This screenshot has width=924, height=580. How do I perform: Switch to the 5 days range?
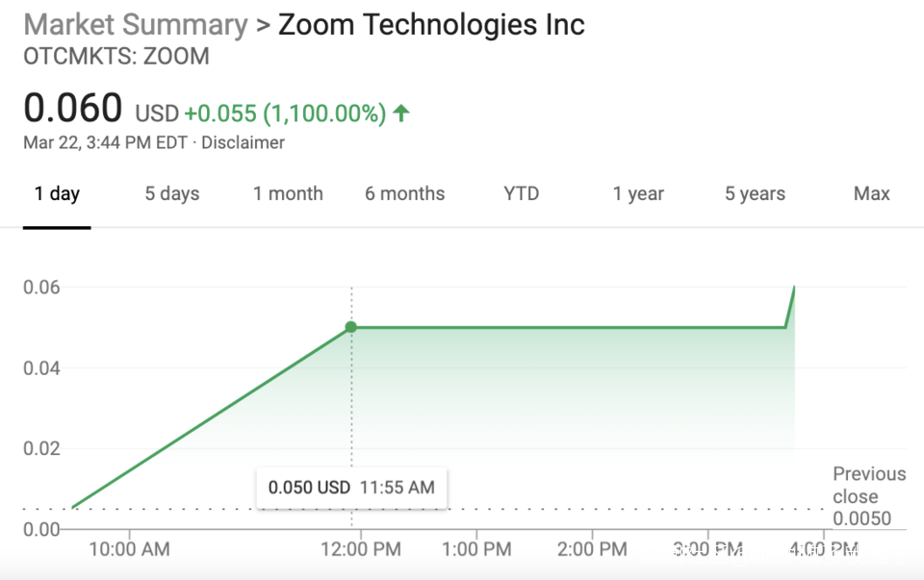pos(172,194)
